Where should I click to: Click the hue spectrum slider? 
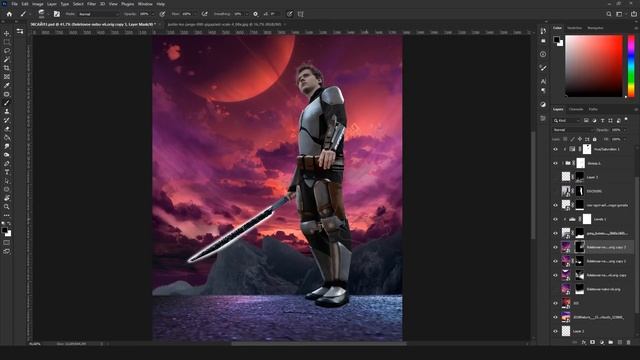click(x=631, y=66)
